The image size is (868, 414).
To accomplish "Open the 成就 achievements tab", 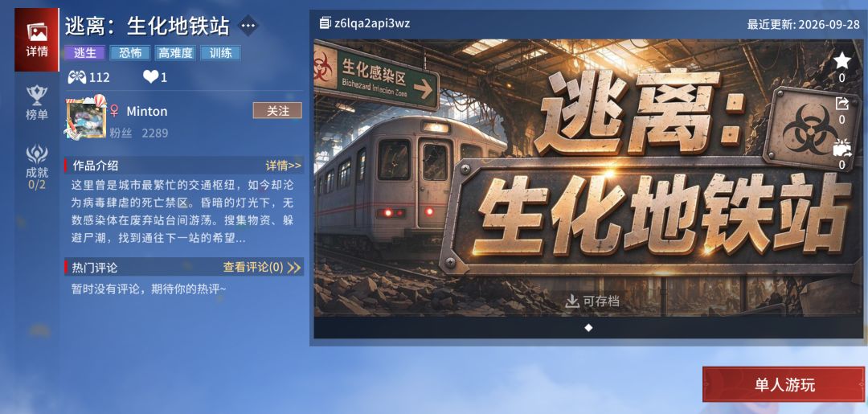I will [x=36, y=167].
